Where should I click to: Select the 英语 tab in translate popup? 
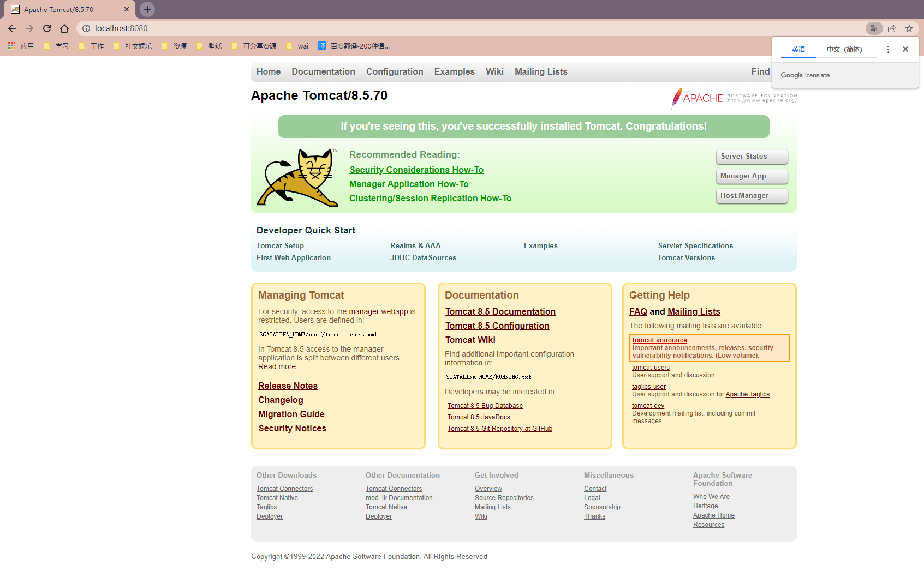coord(798,50)
